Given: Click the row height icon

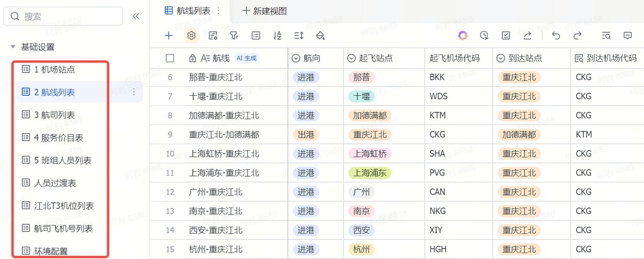Looking at the screenshot, I should point(299,35).
